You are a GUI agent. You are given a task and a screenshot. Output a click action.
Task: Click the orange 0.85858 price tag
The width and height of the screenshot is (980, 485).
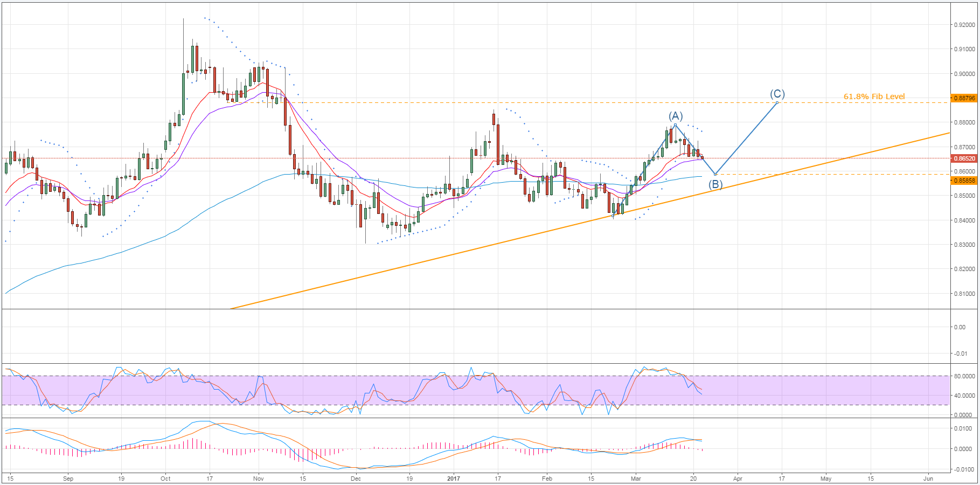[x=964, y=181]
